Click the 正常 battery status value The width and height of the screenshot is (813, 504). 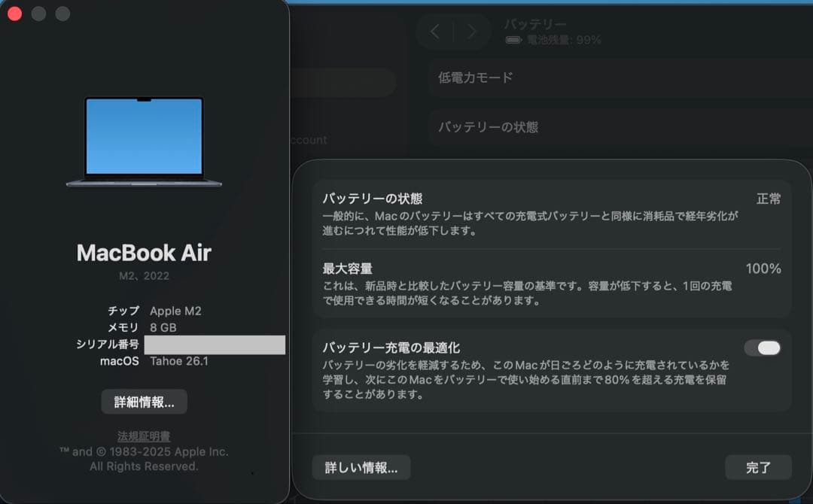point(769,199)
